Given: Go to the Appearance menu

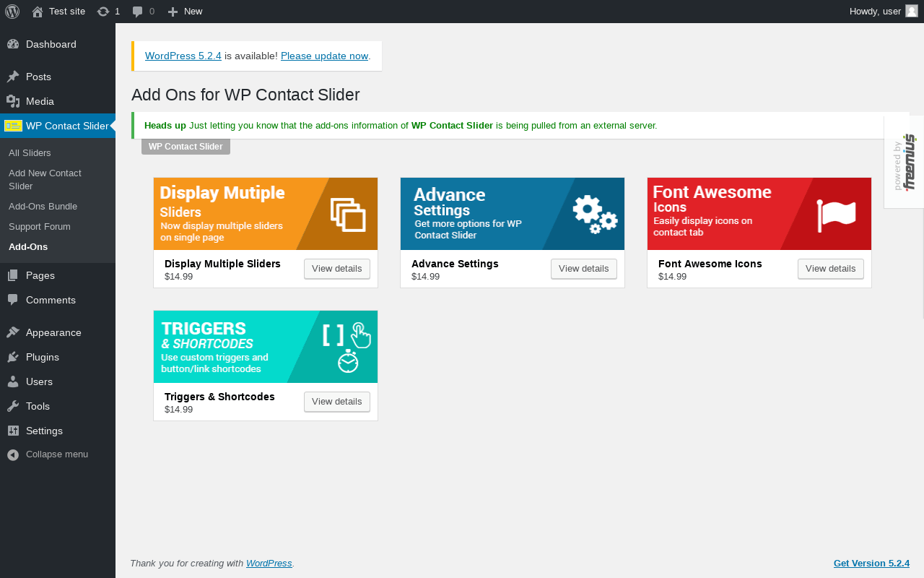Looking at the screenshot, I should point(58,332).
